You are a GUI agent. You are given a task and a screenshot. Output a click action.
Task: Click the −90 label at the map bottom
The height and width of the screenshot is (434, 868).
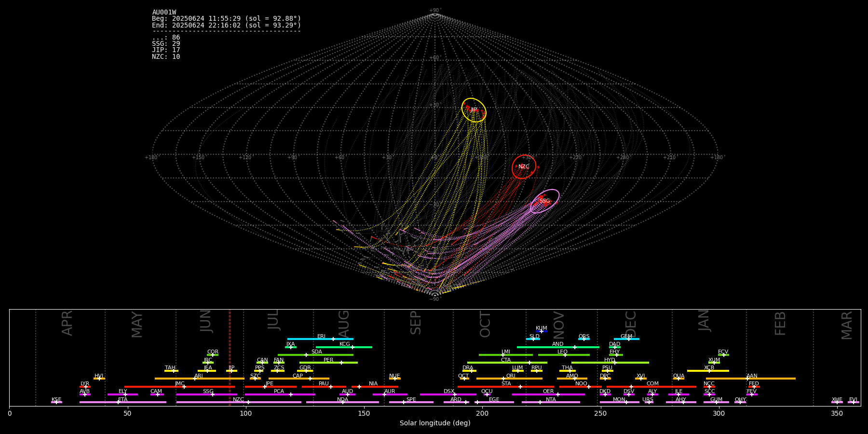[x=434, y=299]
